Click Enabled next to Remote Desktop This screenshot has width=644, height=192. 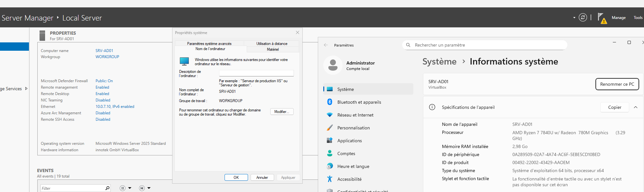pyautogui.click(x=102, y=94)
